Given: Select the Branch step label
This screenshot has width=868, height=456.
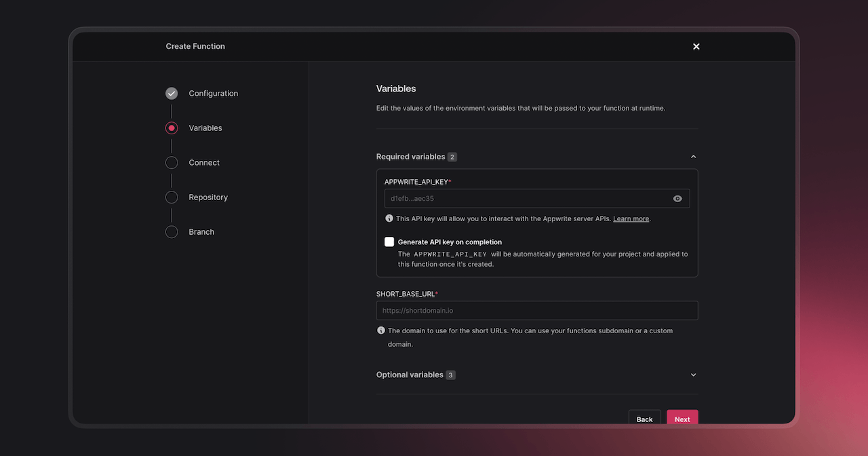Looking at the screenshot, I should point(201,232).
